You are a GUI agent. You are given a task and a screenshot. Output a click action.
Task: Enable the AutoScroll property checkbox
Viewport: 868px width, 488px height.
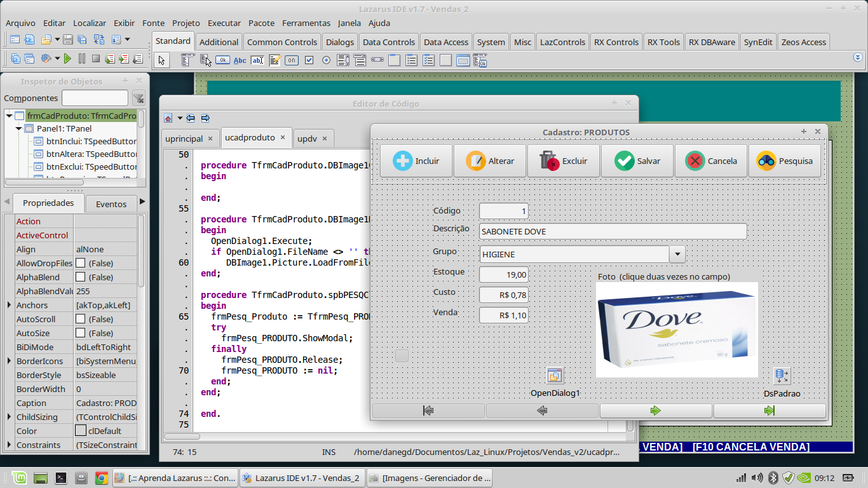[x=81, y=319]
